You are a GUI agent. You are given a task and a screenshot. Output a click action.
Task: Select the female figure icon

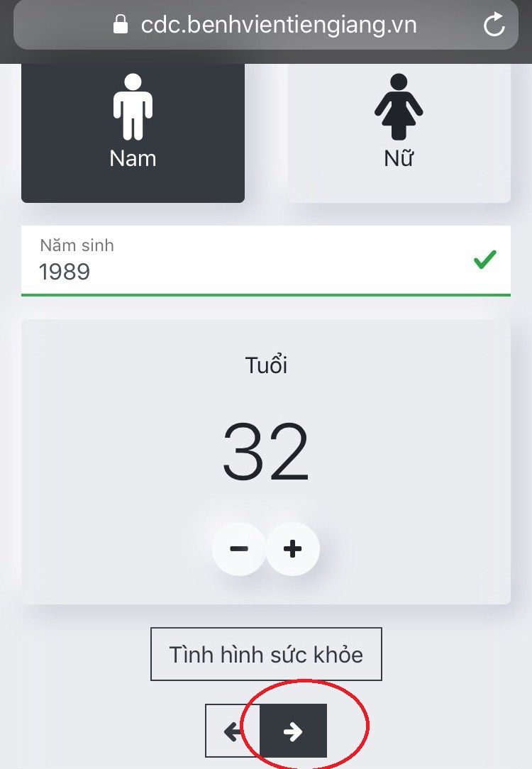(399, 106)
